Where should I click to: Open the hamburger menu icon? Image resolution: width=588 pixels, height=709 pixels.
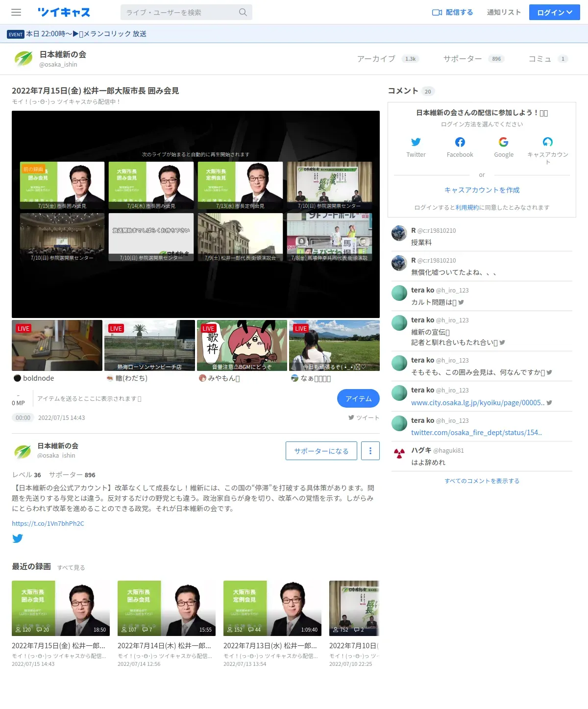click(16, 12)
